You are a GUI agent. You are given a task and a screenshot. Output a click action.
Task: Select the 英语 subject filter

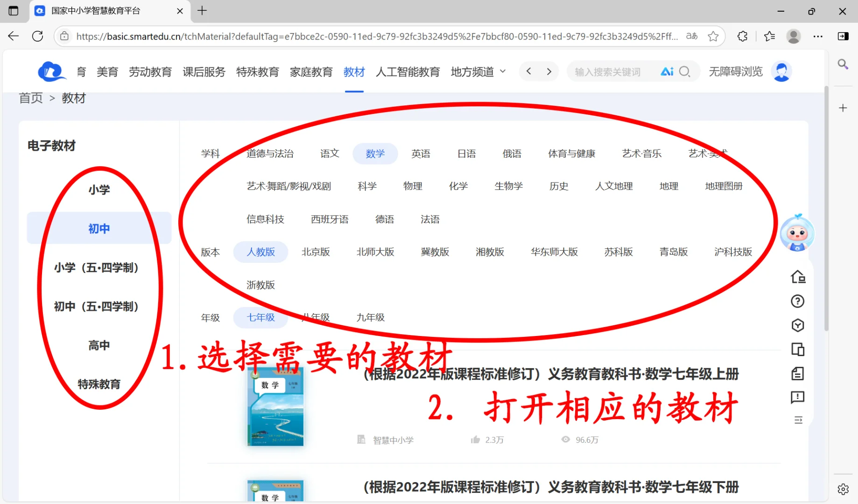click(x=421, y=154)
